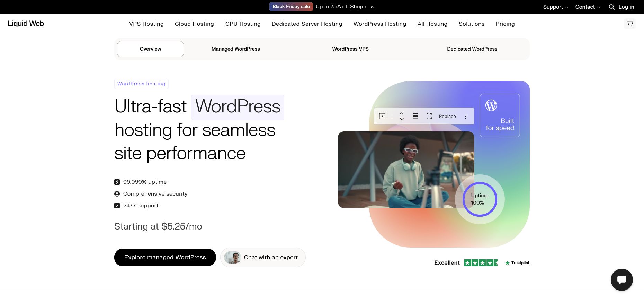Click the Liquid Web logo
The width and height of the screenshot is (644, 302).
(x=26, y=24)
